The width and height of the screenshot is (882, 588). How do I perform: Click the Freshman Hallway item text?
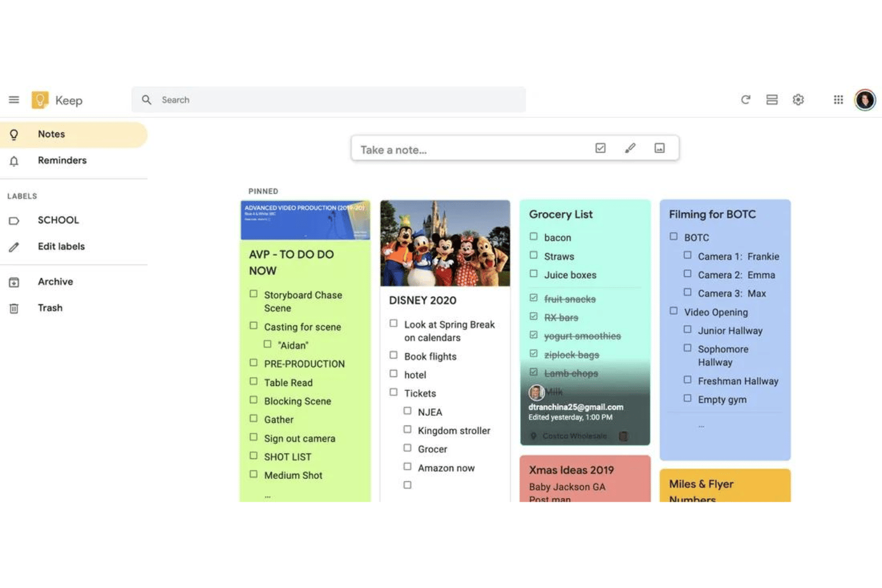pos(738,381)
